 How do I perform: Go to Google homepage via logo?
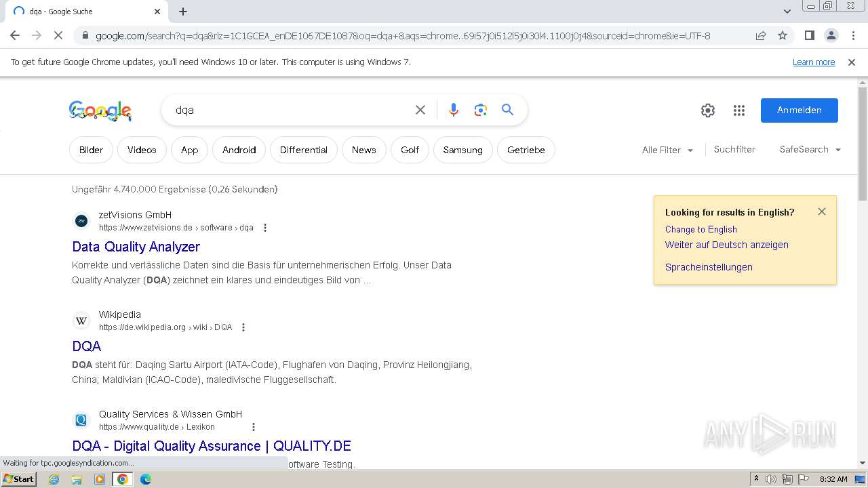click(x=100, y=110)
